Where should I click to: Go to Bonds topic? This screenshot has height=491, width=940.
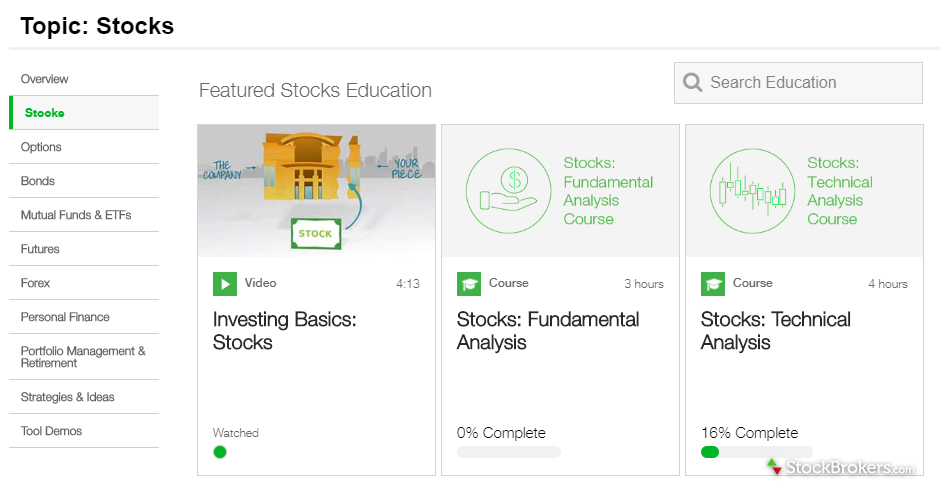point(38,181)
